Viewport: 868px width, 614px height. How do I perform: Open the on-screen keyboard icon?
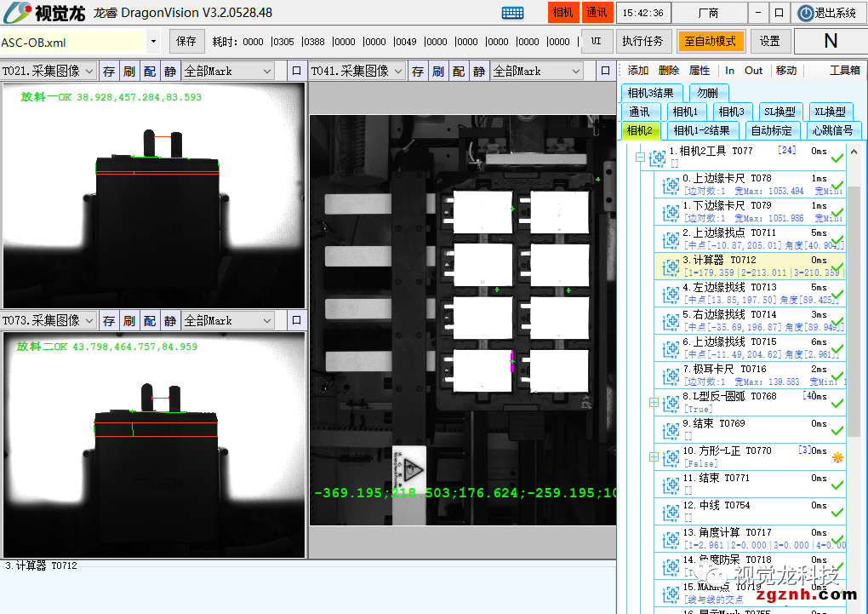[512, 13]
